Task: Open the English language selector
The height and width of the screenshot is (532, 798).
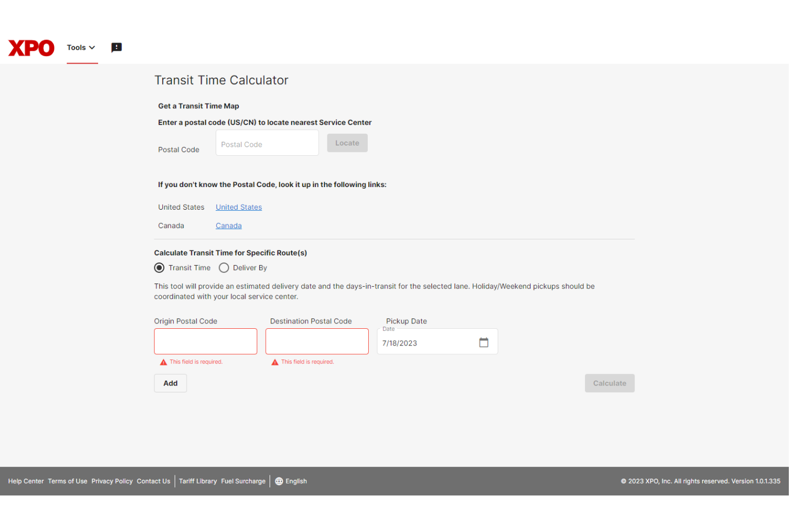Action: [296, 481]
